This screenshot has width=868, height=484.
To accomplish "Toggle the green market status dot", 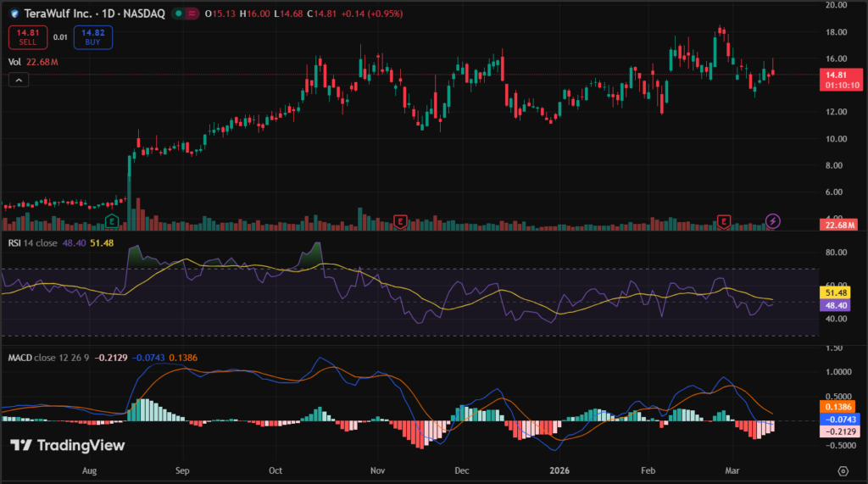I will [x=176, y=14].
